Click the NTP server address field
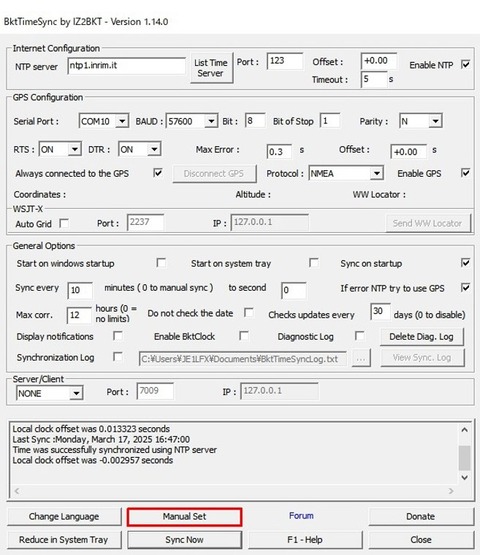Image resolution: width=480 pixels, height=555 pixels. [x=126, y=66]
